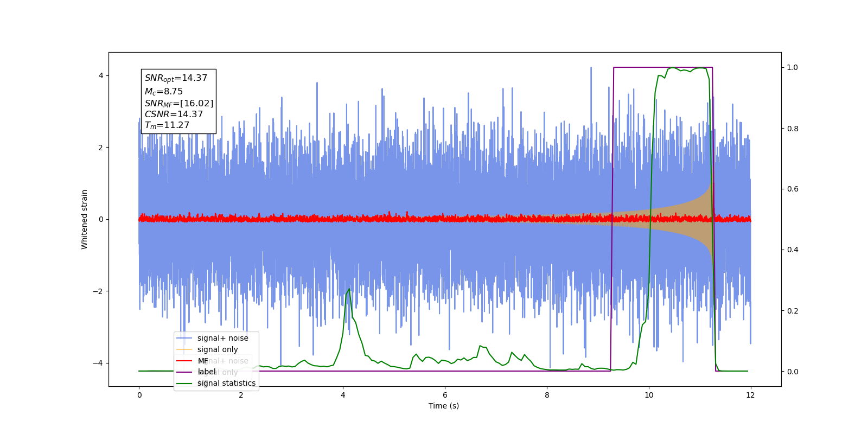Click the 'signal statistics' legend entry
Image resolution: width=868 pixels, height=434 pixels.
226,383
